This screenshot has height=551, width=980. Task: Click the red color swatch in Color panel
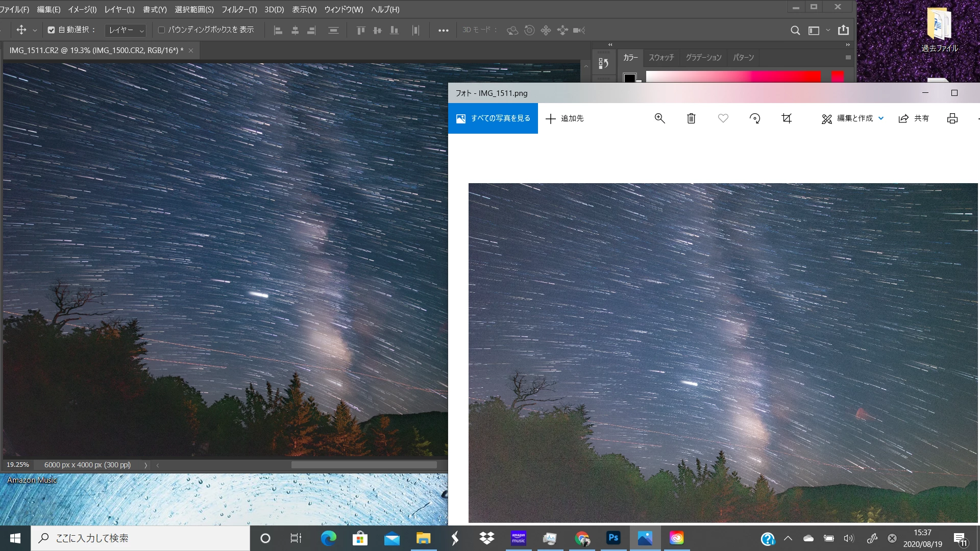coord(837,77)
